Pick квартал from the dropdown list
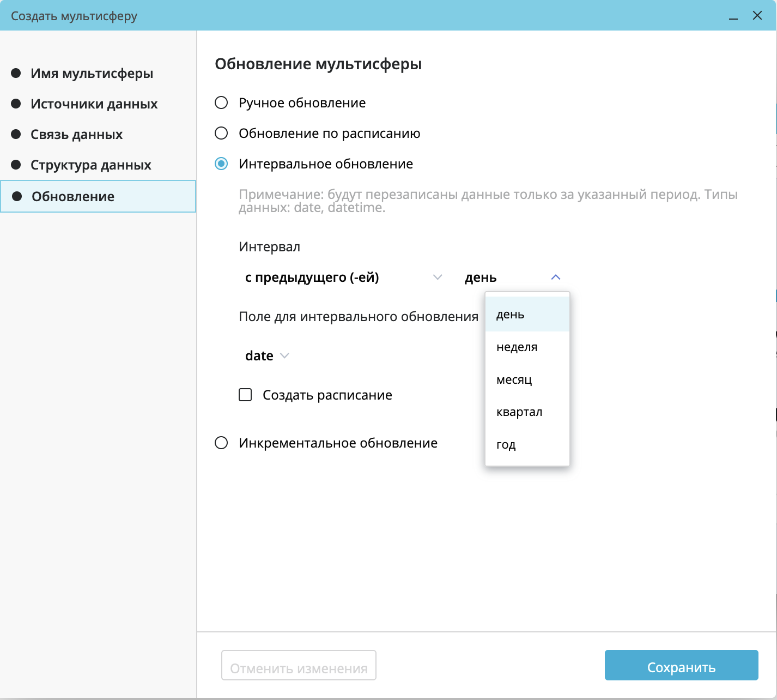Image resolution: width=777 pixels, height=700 pixels. 527,412
